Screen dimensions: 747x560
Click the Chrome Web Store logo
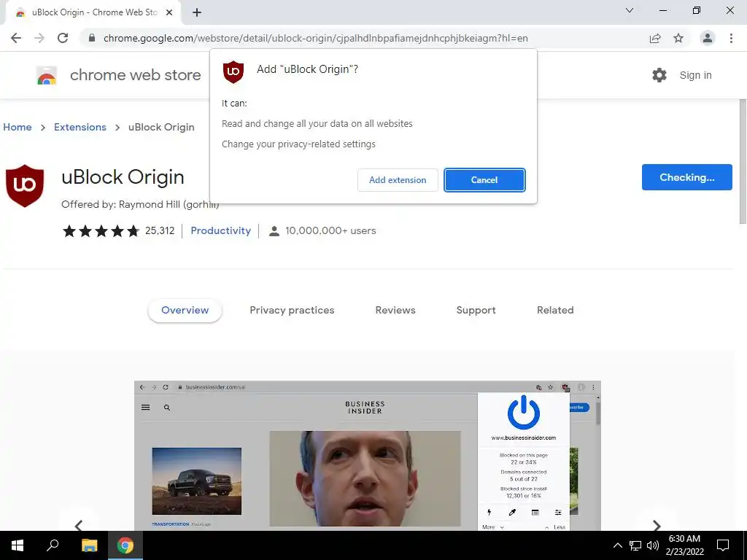pos(47,75)
